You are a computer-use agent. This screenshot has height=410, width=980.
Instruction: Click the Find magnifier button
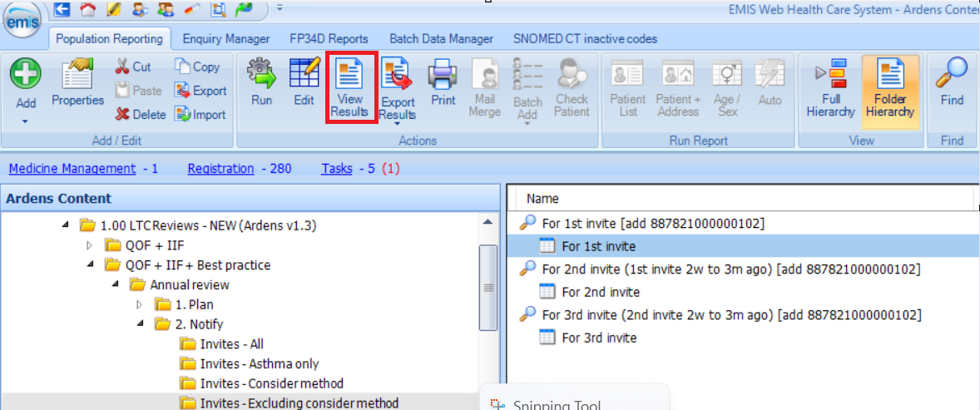tap(952, 82)
